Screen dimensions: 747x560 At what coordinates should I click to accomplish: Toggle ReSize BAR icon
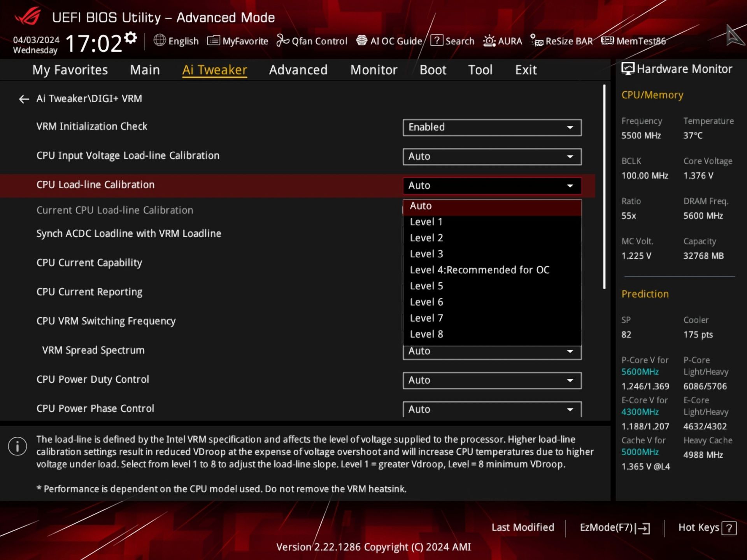click(x=537, y=40)
